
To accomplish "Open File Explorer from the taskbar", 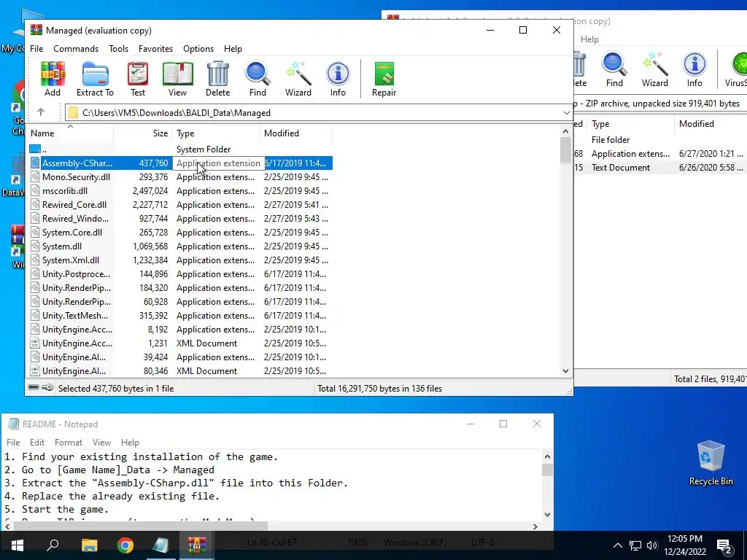I will pyautogui.click(x=89, y=545).
